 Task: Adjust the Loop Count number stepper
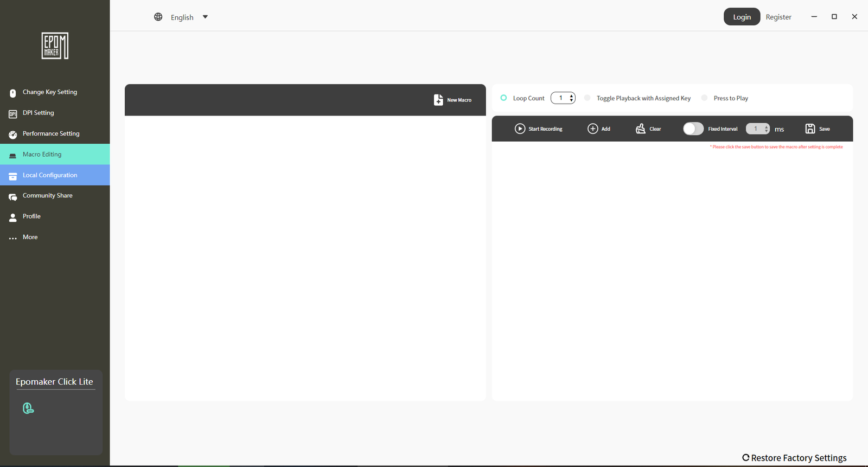click(571, 98)
